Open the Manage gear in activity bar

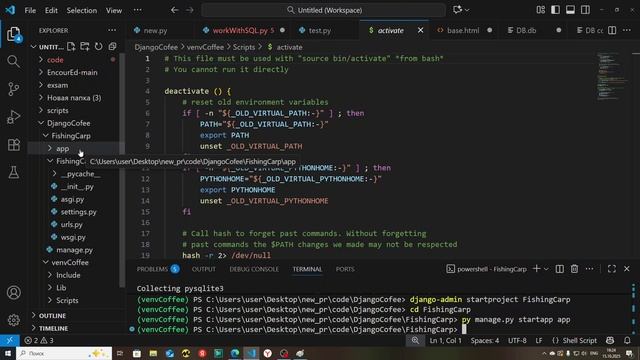[13, 320]
